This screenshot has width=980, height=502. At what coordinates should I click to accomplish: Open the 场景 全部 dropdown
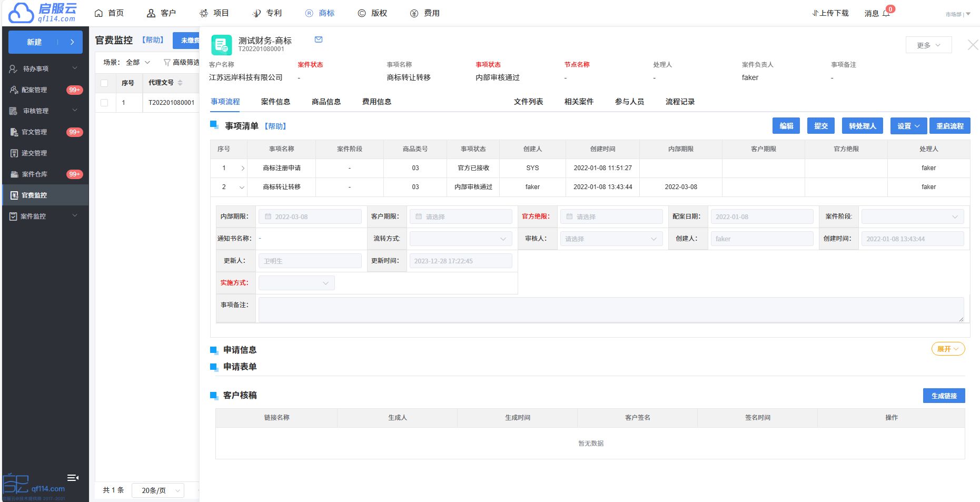tap(138, 62)
